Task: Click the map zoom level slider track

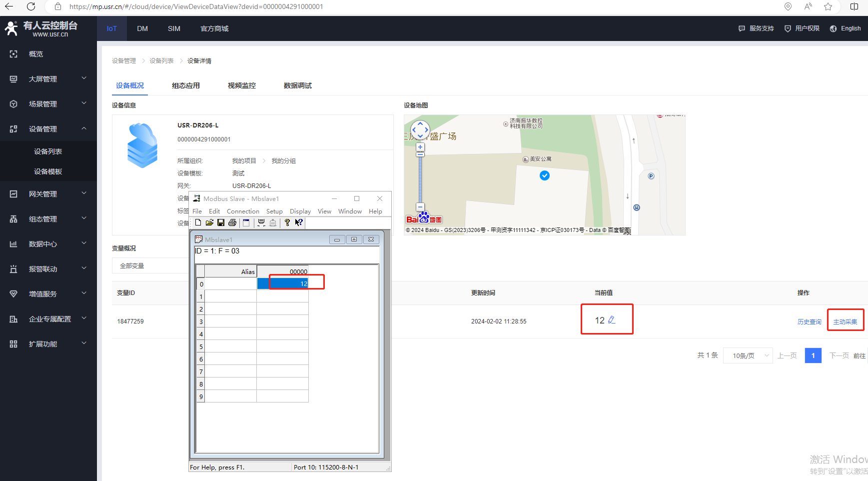Action: [420, 180]
